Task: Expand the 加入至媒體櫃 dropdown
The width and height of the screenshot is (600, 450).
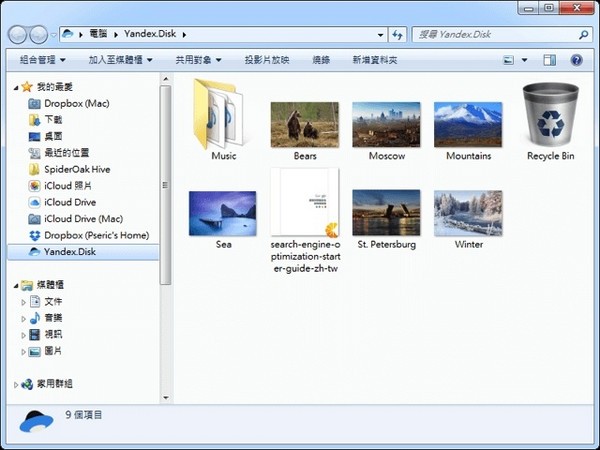Action: [120, 60]
